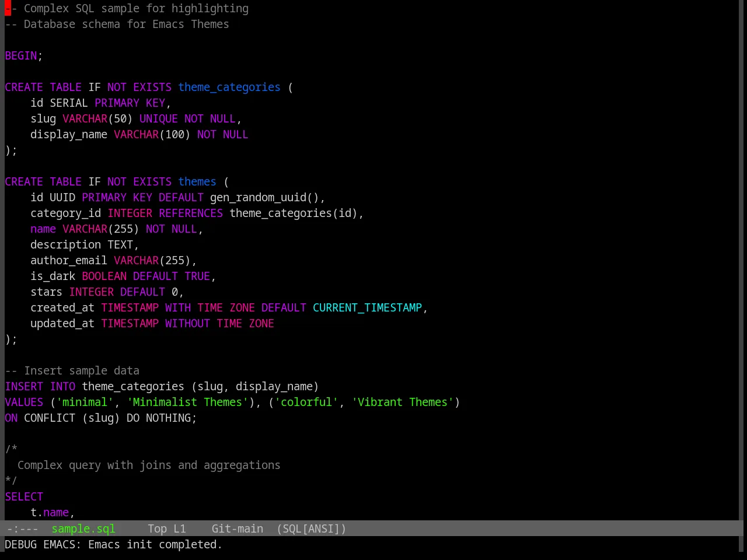Click PRIMARY on the id SERIAL line
747x560 pixels.
pos(117,103)
